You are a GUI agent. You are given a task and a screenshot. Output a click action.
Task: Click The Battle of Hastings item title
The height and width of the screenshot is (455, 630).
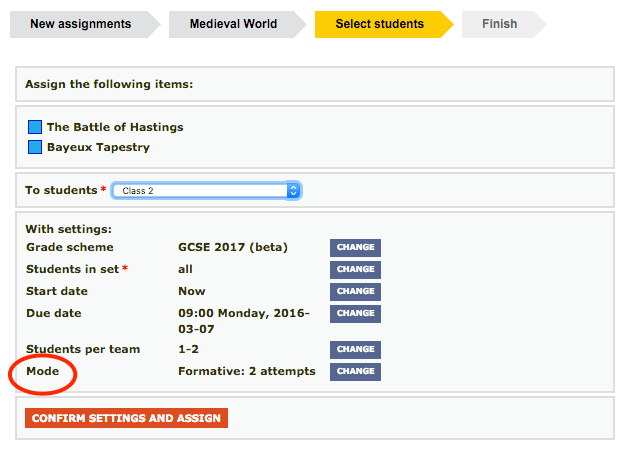coord(115,127)
